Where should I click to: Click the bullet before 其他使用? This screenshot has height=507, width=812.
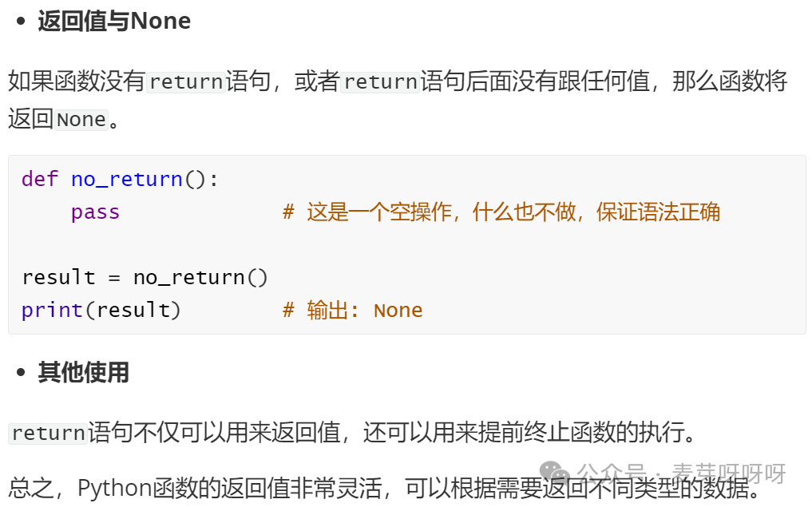(x=21, y=372)
